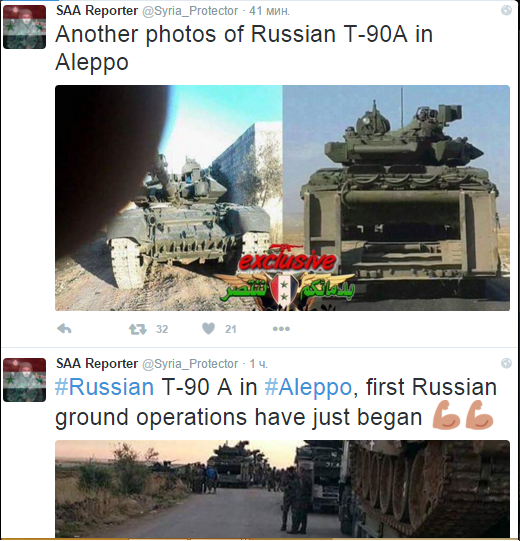Retweet the T-90A photos tweet

138,329
